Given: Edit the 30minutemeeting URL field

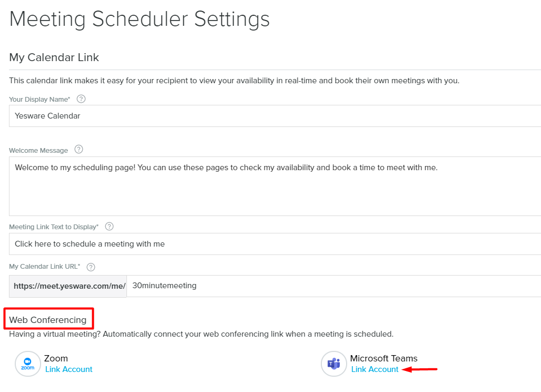Looking at the screenshot, I should (334, 286).
